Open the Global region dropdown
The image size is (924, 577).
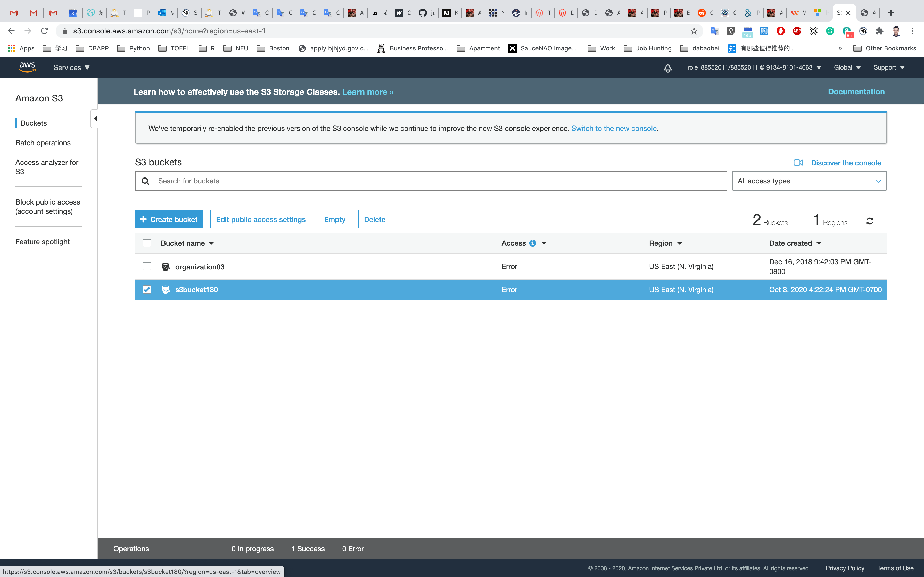click(x=847, y=67)
